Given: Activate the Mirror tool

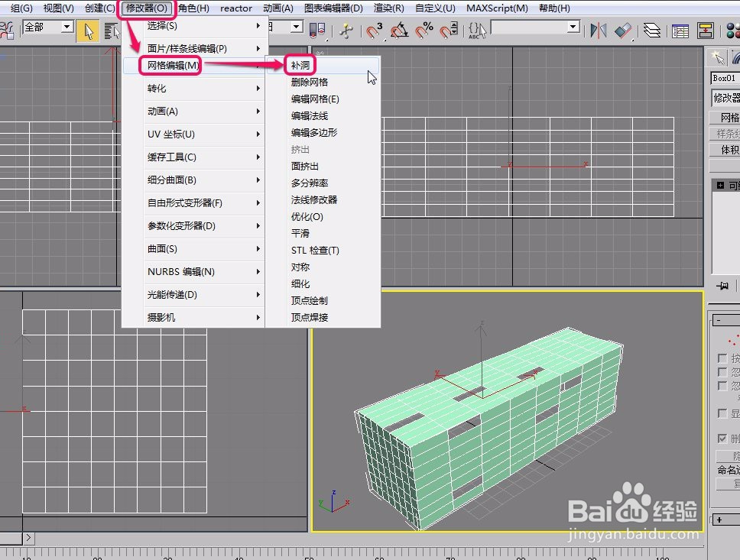Looking at the screenshot, I should 599,28.
